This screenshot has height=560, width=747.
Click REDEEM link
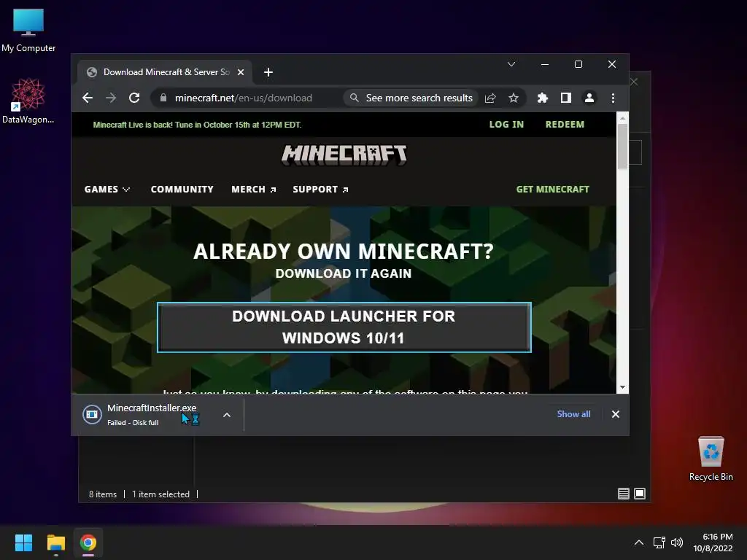coord(565,124)
